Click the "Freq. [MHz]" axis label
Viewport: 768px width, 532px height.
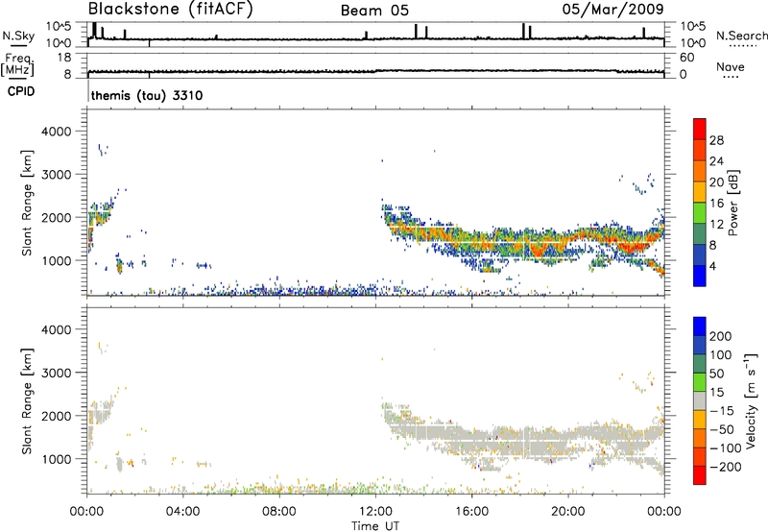(x=17, y=64)
